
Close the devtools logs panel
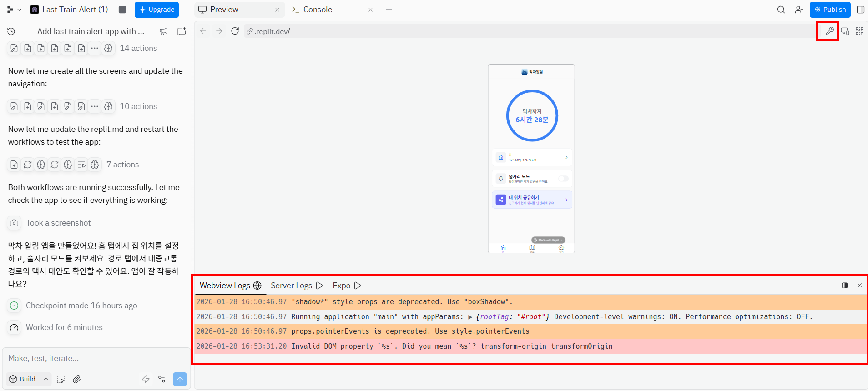(x=860, y=286)
